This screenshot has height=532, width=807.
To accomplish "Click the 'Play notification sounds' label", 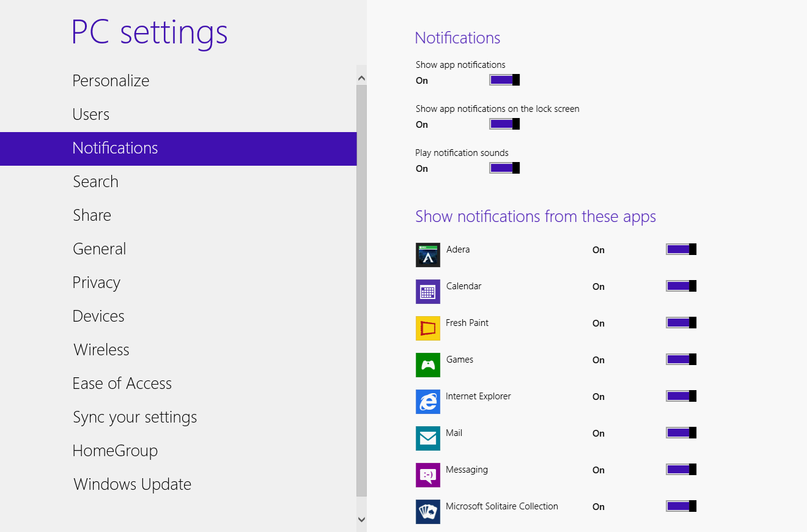I will [462, 153].
